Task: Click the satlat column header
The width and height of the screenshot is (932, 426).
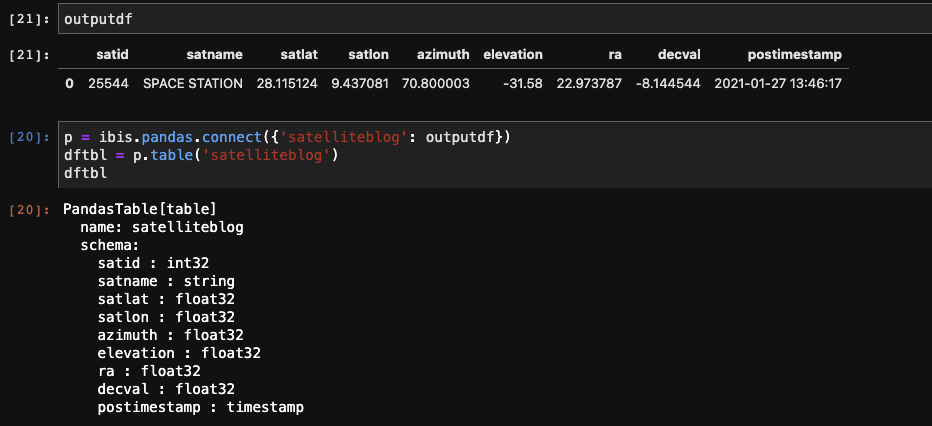Action: click(299, 55)
